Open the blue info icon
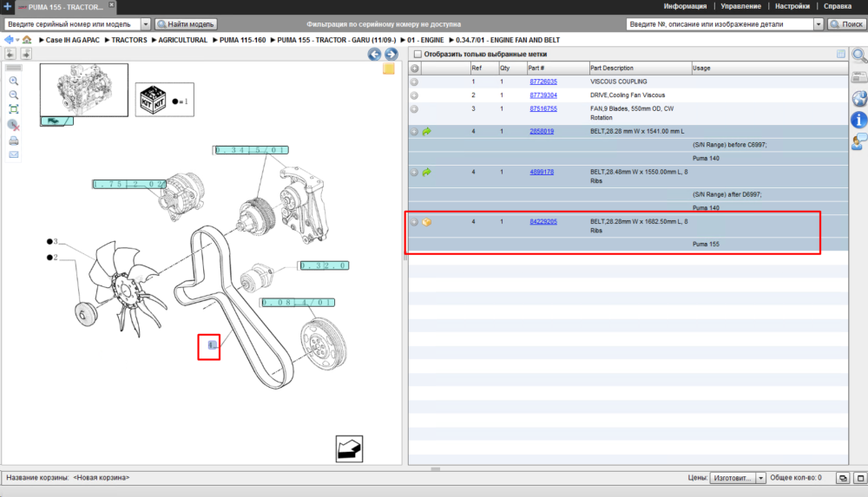The width and height of the screenshot is (868, 497). [859, 120]
